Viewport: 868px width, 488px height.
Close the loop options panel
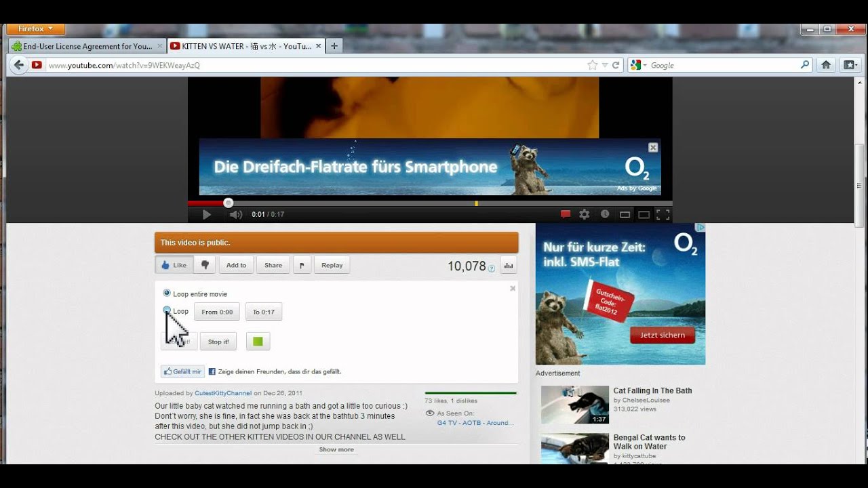(513, 288)
